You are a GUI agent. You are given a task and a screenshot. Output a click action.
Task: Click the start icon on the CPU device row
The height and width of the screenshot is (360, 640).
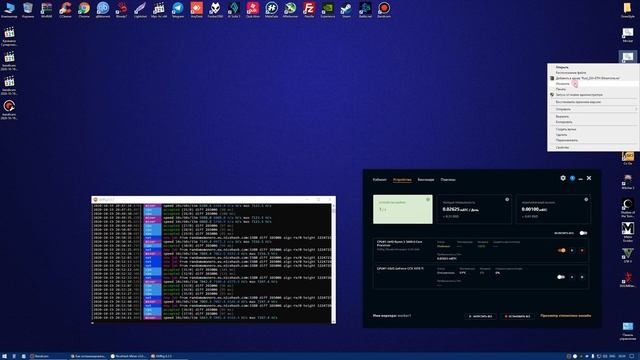tap(572, 250)
